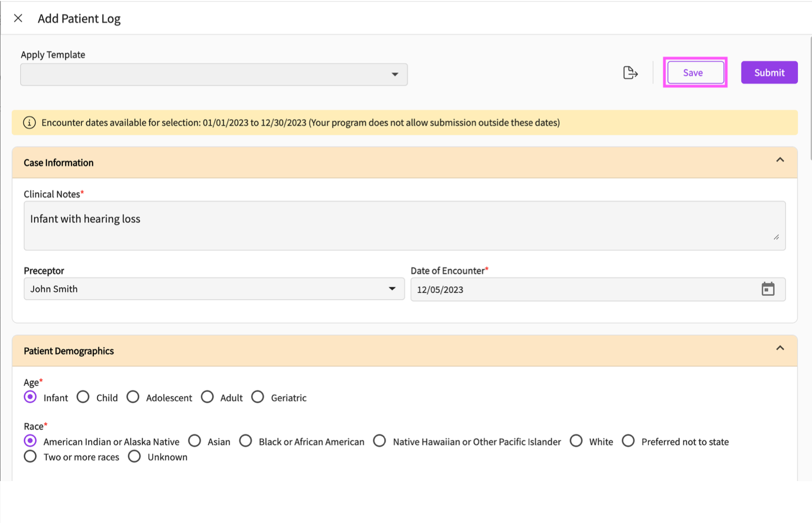Save the patient log
Screen dimensions: 812x523
[x=695, y=72]
